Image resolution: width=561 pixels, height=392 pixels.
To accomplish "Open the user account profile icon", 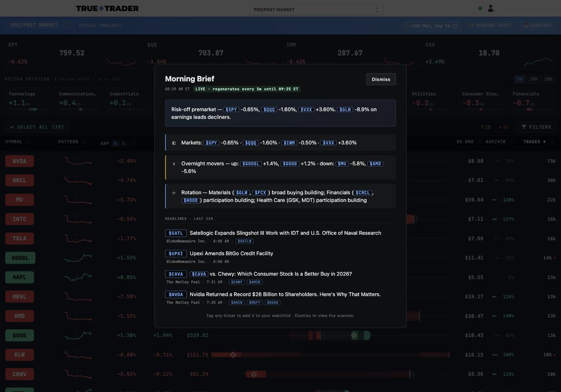I will [491, 8].
